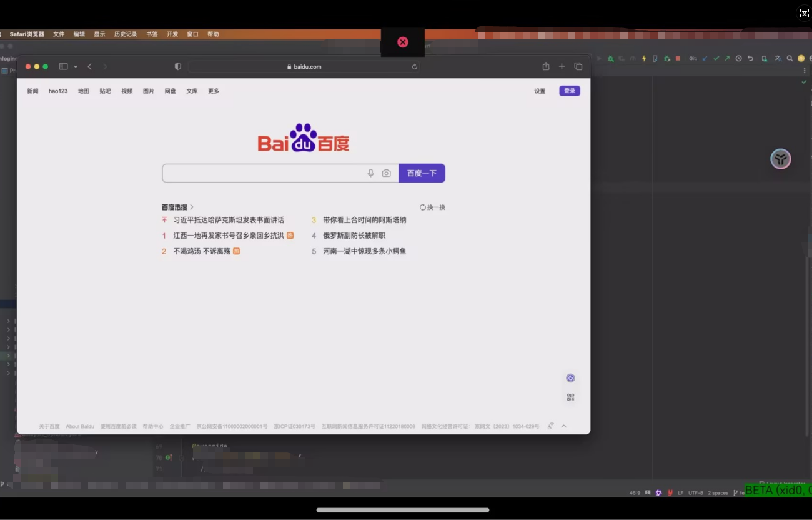Click the QR code icon on Baidu page

click(570, 397)
